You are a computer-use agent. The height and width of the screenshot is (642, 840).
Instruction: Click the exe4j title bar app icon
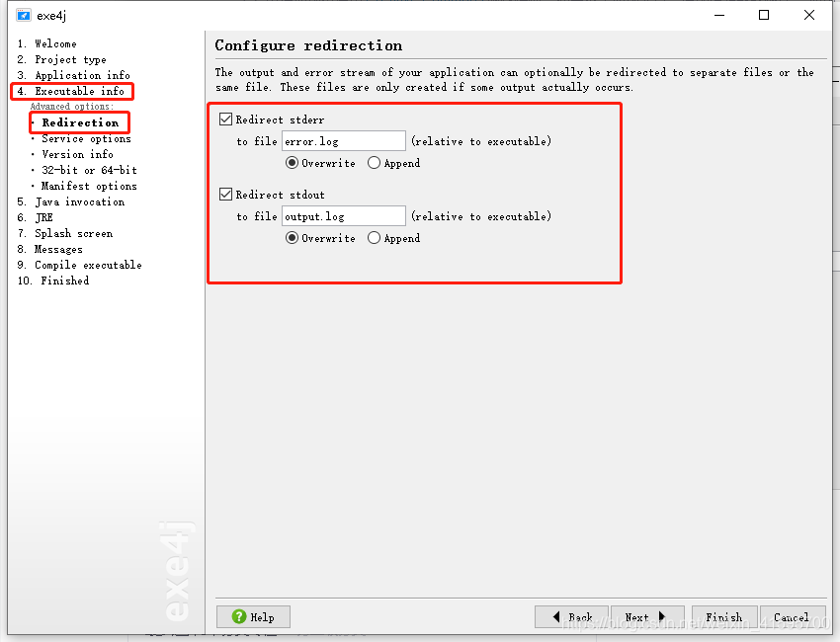[x=23, y=15]
